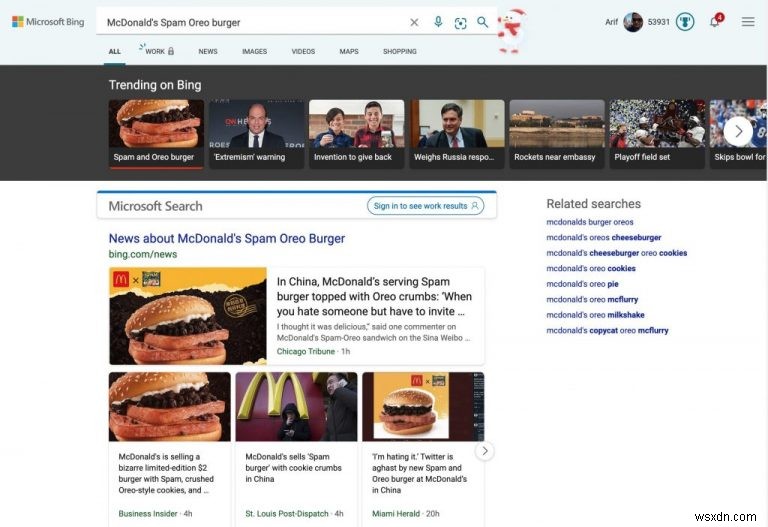Open story 'I'm hating it.' Twitter is aghast

[419, 473]
